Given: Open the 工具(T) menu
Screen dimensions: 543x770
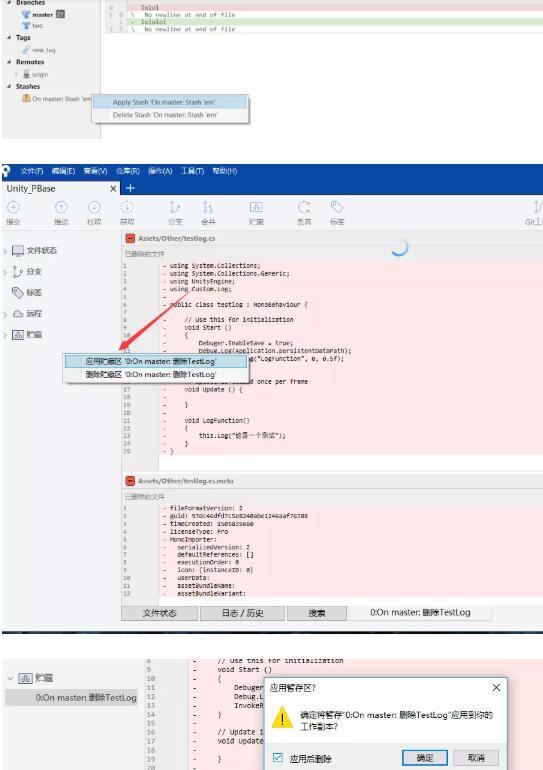Looking at the screenshot, I should coord(192,171).
